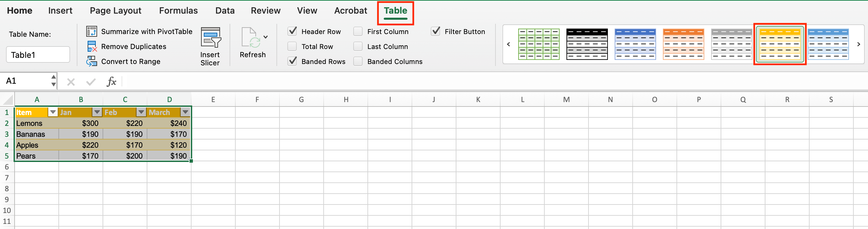Select the blue table style swatch
The height and width of the screenshot is (229, 868).
click(635, 44)
